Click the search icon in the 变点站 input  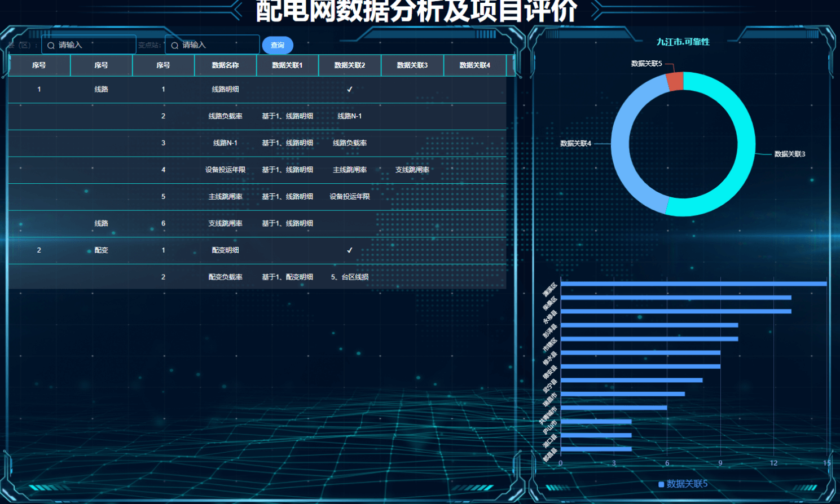coord(174,45)
